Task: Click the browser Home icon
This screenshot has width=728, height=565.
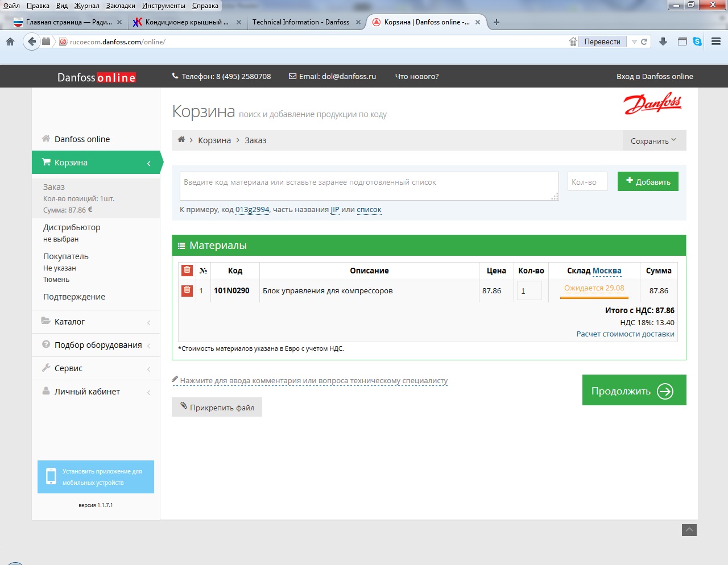Action: pos(10,41)
